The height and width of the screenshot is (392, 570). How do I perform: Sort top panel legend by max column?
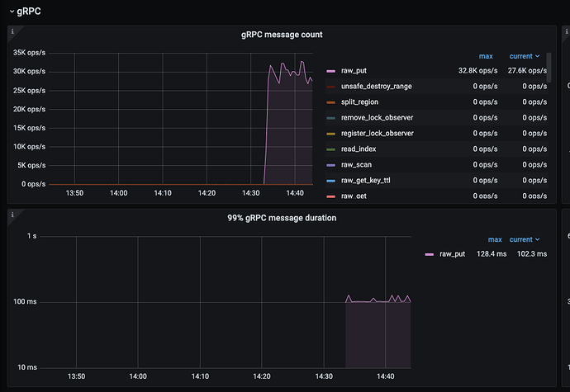click(x=485, y=56)
